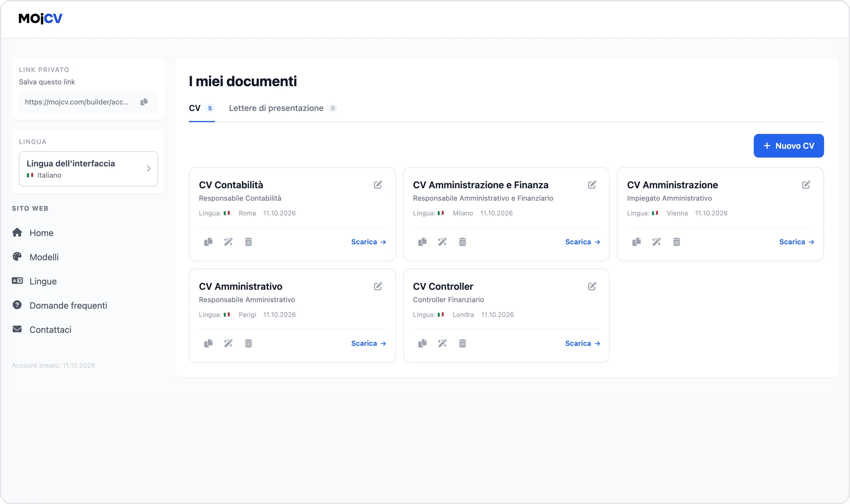
Task: Edit the CV Contabilità title with pencil icon
Action: click(x=378, y=185)
